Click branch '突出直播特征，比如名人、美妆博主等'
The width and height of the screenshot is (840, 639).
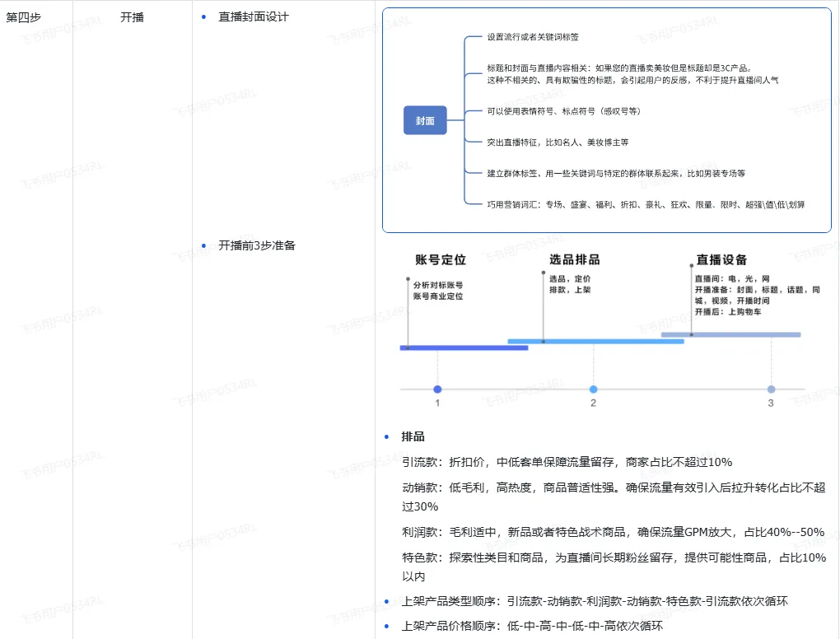pos(558,142)
